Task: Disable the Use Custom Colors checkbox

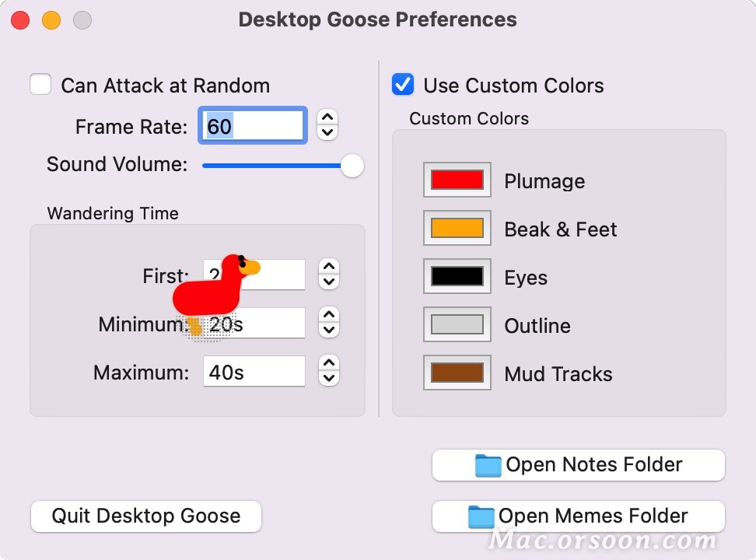Action: coord(402,85)
